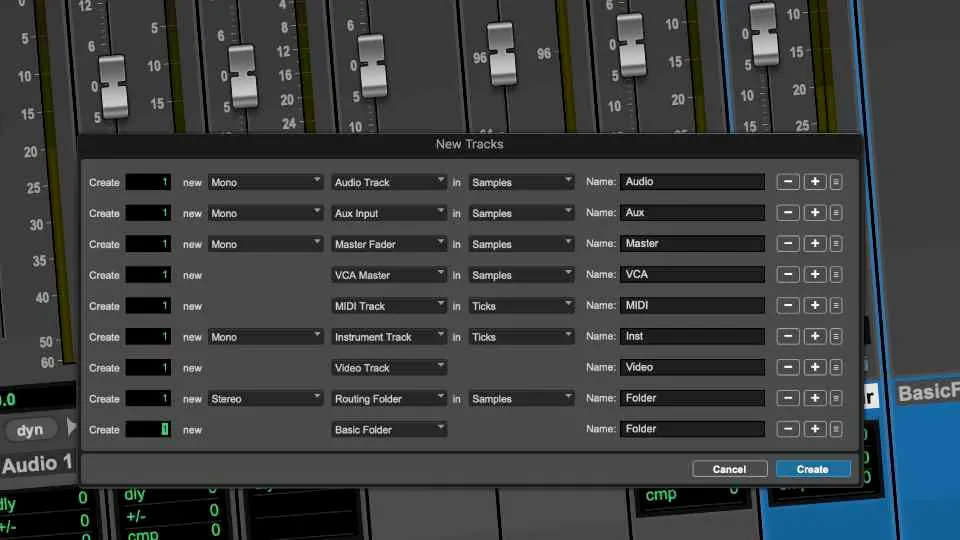Remove the Video Track row
Screen dimensions: 960x540
coord(788,367)
